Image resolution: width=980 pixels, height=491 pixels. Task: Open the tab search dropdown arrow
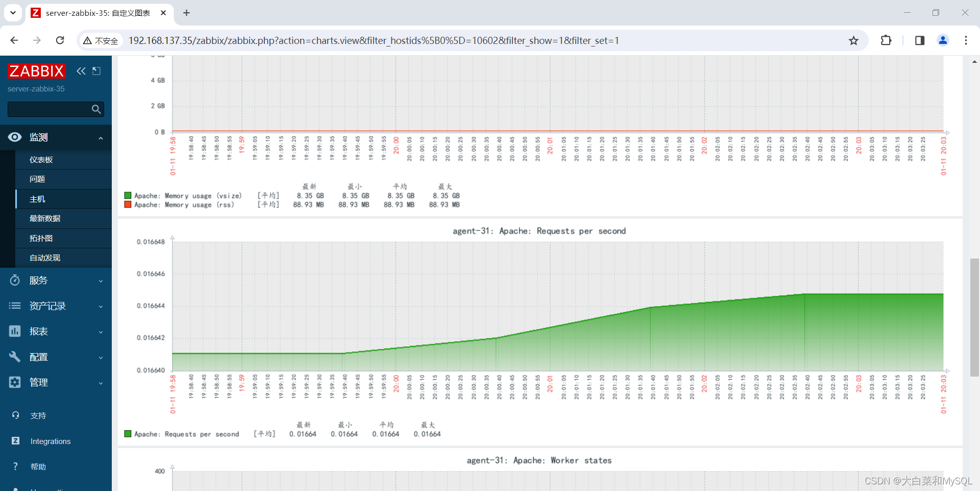pos(13,13)
